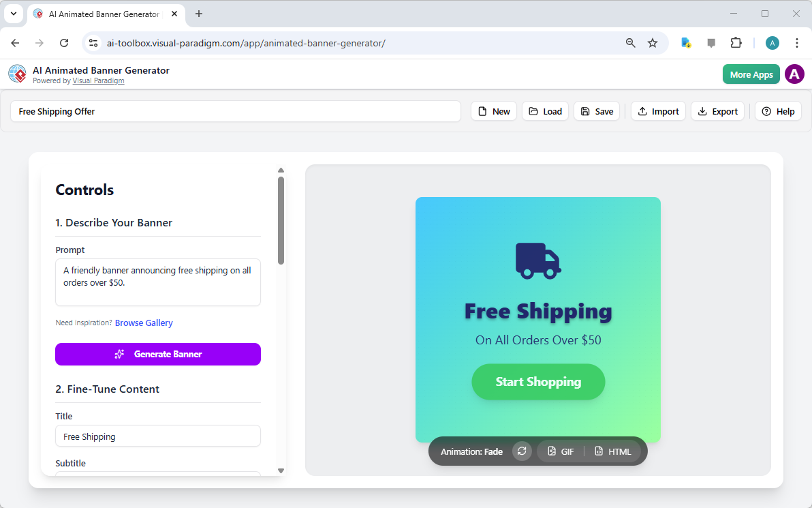Download the banner as HTML
Image resolution: width=812 pixels, height=508 pixels.
click(612, 451)
